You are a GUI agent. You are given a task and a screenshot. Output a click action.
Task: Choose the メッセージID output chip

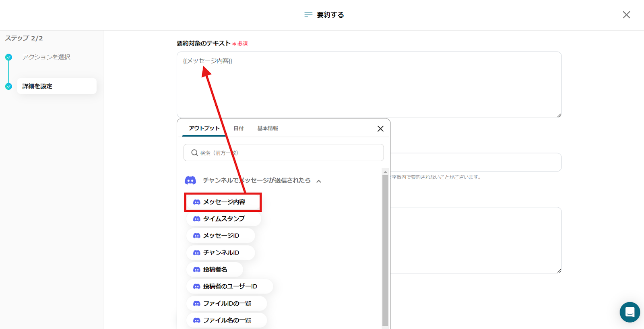[221, 236]
